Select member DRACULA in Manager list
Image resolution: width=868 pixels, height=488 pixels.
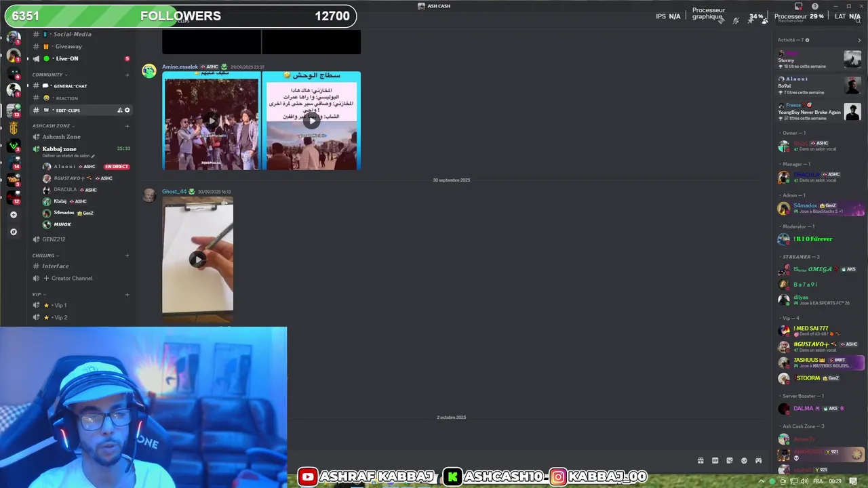tap(819, 177)
